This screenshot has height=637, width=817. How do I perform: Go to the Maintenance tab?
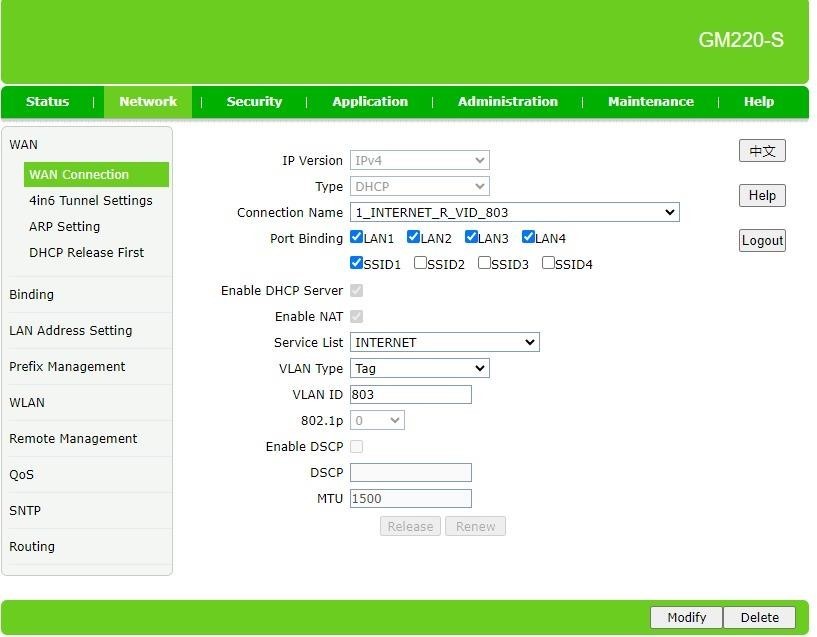pos(650,101)
